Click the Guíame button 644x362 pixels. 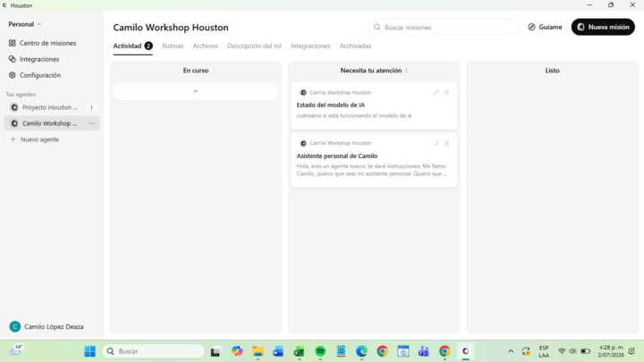click(x=545, y=27)
